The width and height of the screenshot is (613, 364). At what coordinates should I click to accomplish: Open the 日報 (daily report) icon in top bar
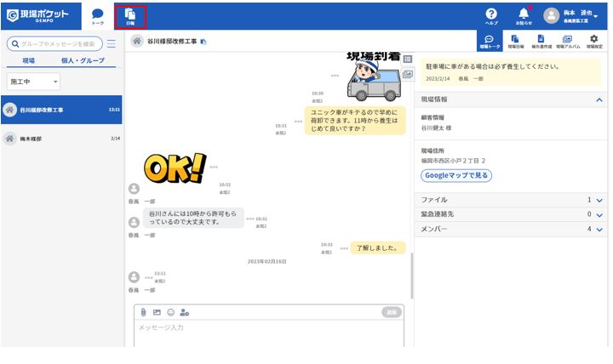(x=130, y=17)
